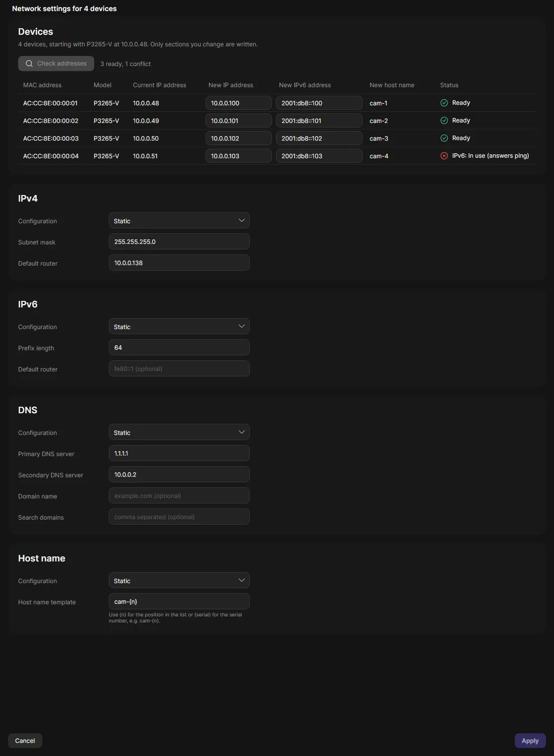Edit IPv6 address 2001:db8::103
The height and width of the screenshot is (756, 554).
[319, 156]
